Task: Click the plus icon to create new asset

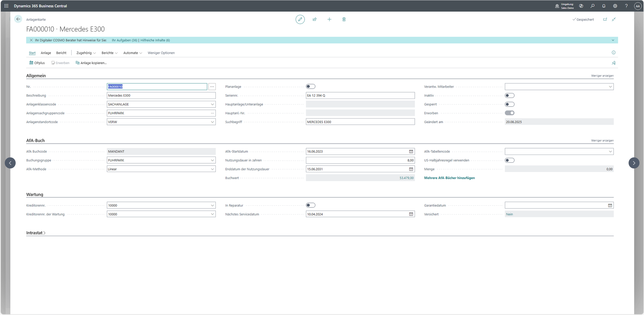Action: (x=329, y=19)
